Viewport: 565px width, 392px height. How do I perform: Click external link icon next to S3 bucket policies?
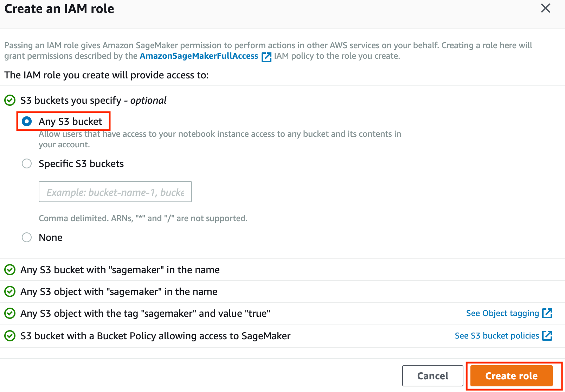pyautogui.click(x=547, y=336)
